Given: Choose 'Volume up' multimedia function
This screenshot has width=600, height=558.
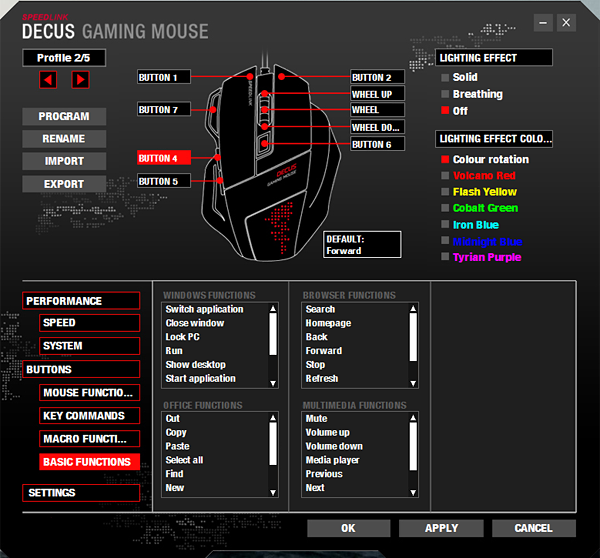Looking at the screenshot, I should pyautogui.click(x=328, y=432).
